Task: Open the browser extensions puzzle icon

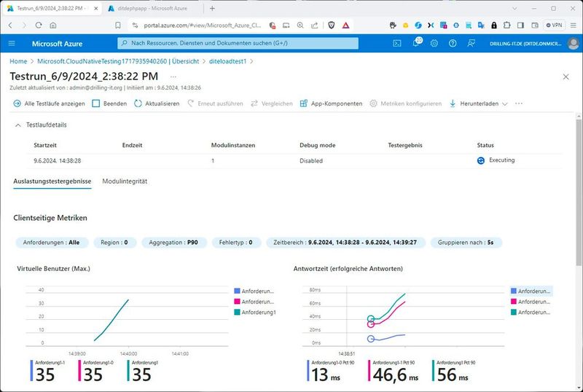Action: 506,26
